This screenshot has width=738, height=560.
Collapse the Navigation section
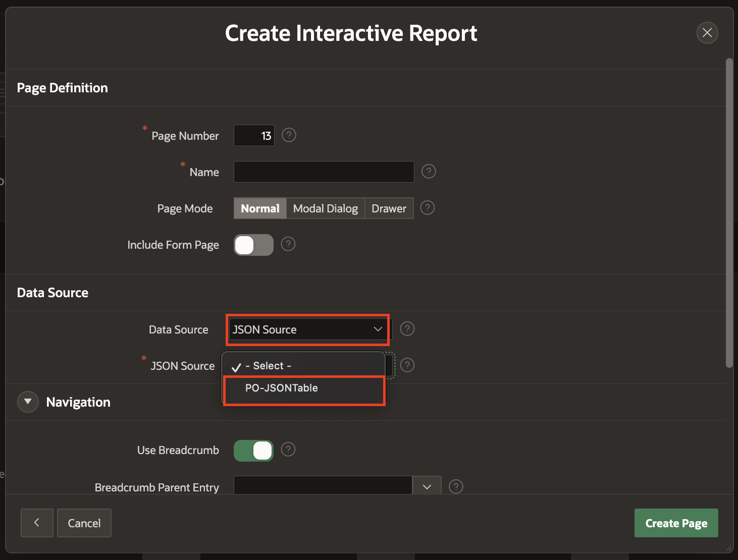coord(28,402)
